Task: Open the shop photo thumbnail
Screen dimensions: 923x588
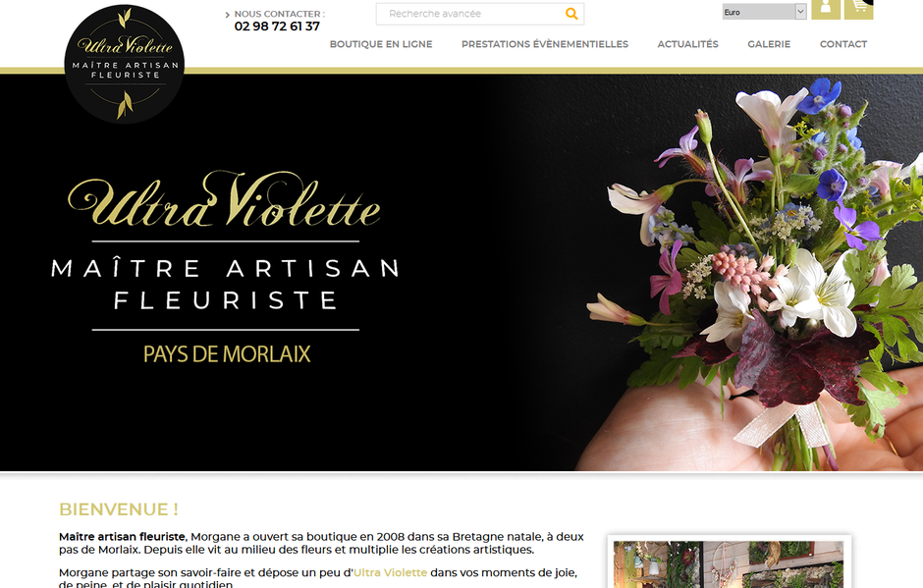Action: [729, 563]
